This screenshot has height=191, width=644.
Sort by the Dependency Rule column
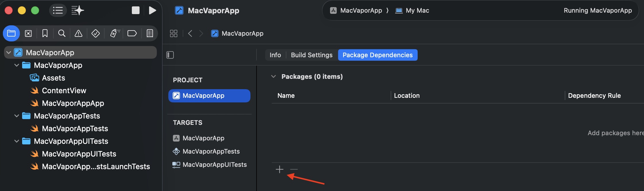(x=594, y=96)
